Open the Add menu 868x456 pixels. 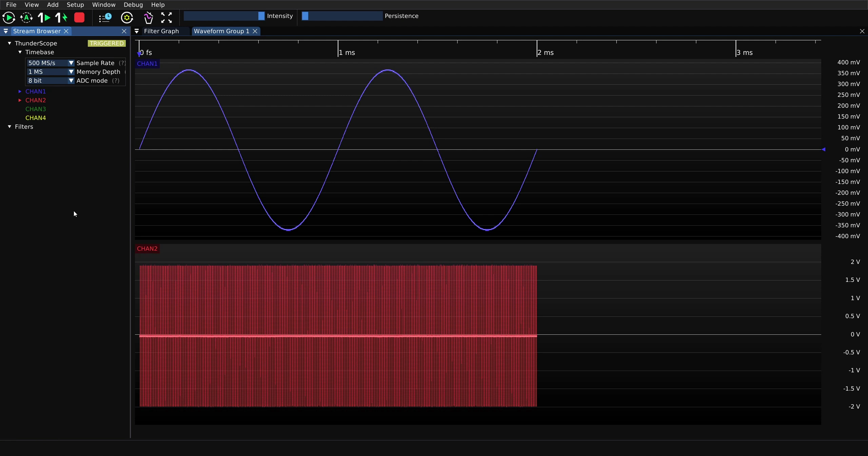[x=53, y=5]
